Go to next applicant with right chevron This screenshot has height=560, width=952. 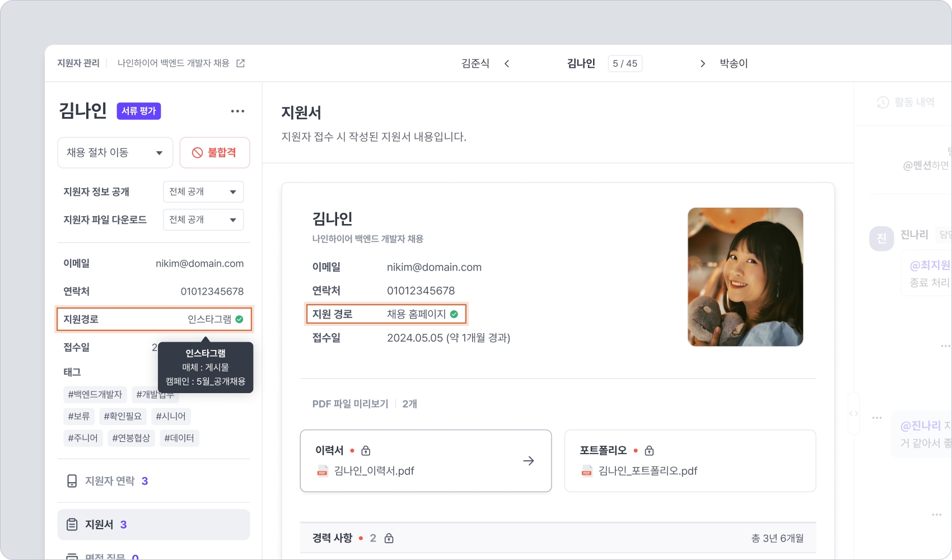point(703,63)
